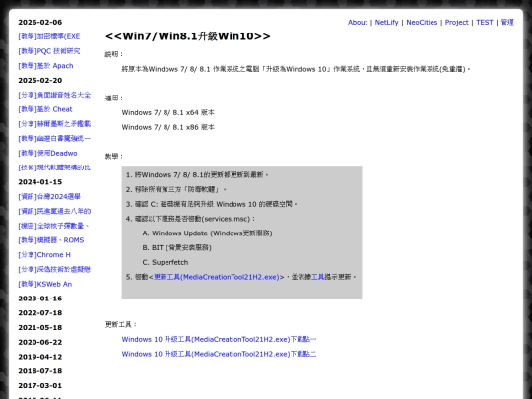Expand the 2017-03-01 date group
The width and height of the screenshot is (532, 399).
pos(40,386)
